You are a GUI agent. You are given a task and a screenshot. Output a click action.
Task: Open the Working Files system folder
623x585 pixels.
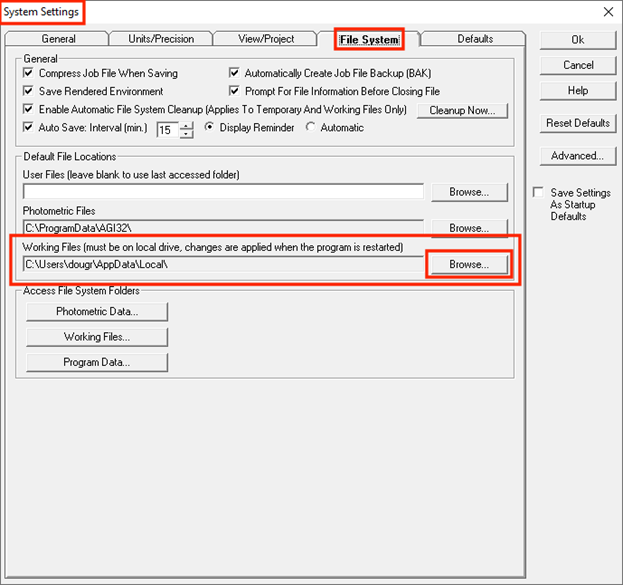(x=97, y=337)
